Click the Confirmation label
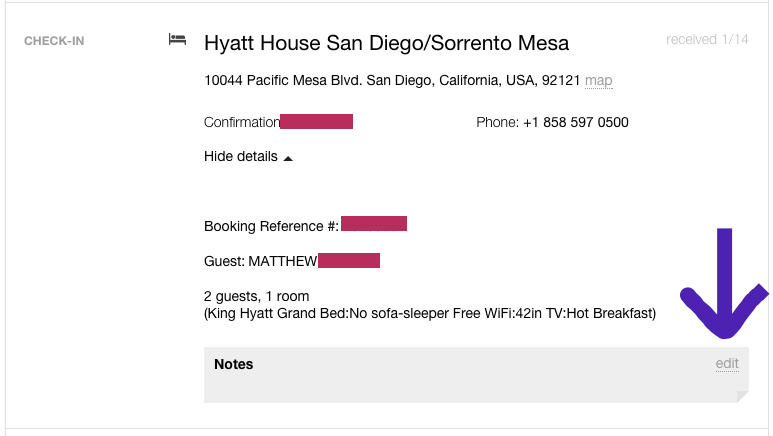The width and height of the screenshot is (773, 436). 241,123
